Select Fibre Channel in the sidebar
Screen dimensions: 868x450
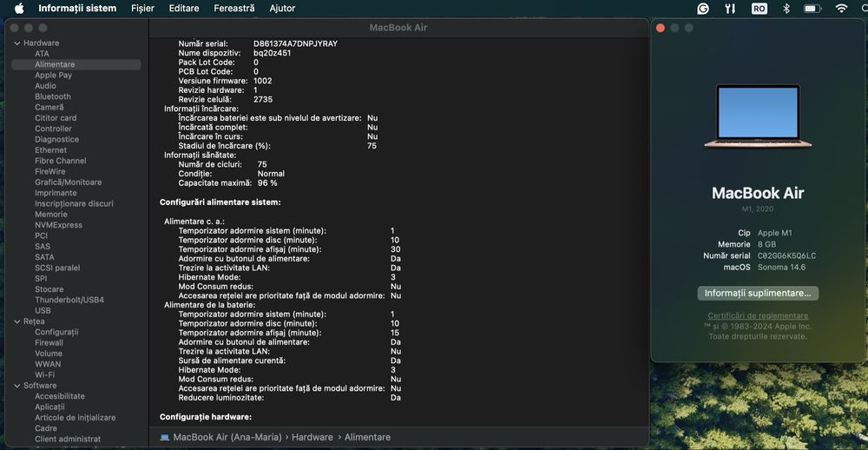pyautogui.click(x=61, y=161)
